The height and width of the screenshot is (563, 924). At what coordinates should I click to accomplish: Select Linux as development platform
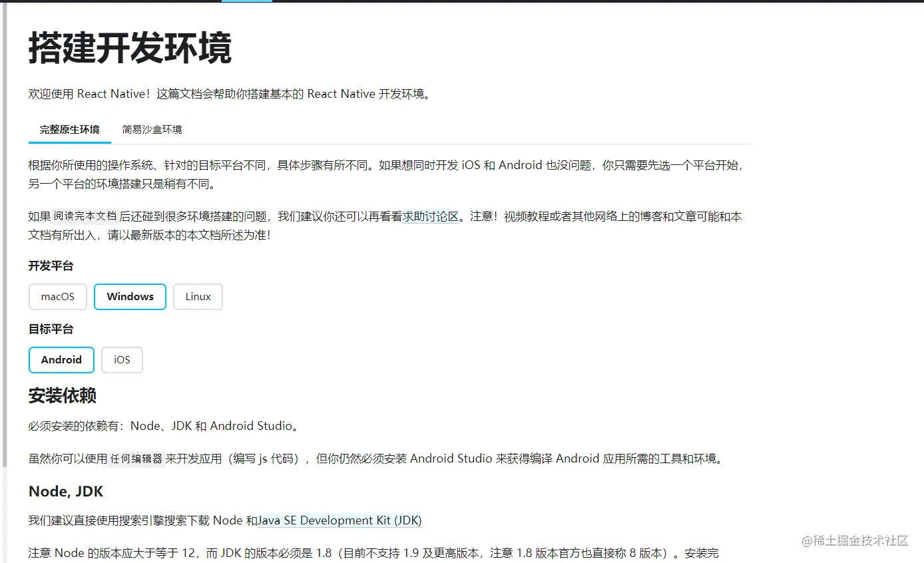[x=198, y=297]
